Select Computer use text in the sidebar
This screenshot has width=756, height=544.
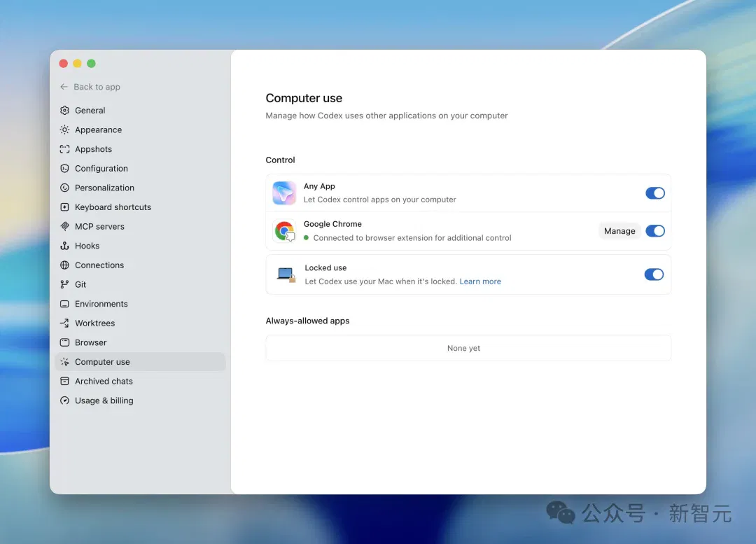[102, 362]
